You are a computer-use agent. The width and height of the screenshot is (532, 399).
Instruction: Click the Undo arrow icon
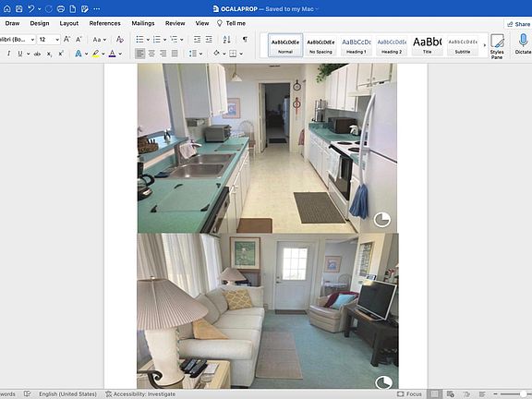30,9
